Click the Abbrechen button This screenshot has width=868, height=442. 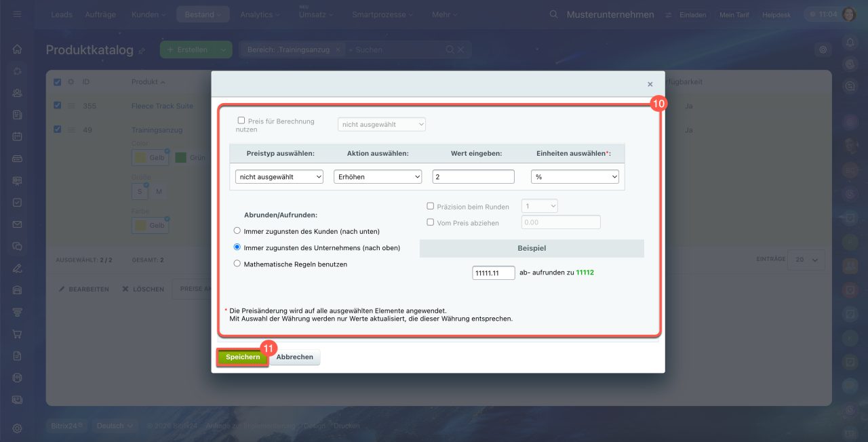tap(295, 357)
